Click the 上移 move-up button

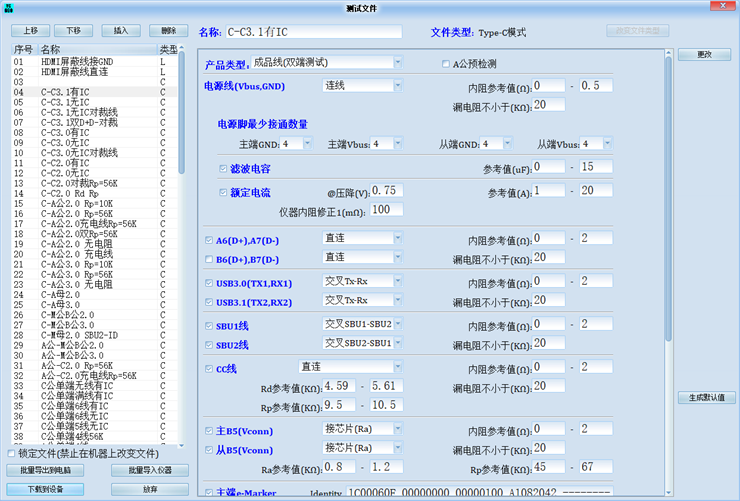[x=30, y=31]
